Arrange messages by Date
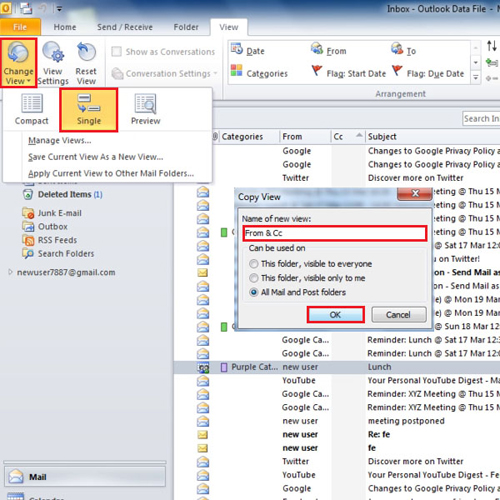The image size is (500, 500). (248, 51)
